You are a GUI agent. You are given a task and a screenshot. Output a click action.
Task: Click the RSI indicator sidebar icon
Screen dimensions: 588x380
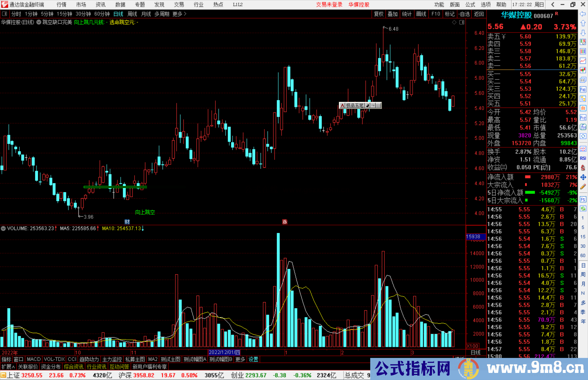click(583, 158)
